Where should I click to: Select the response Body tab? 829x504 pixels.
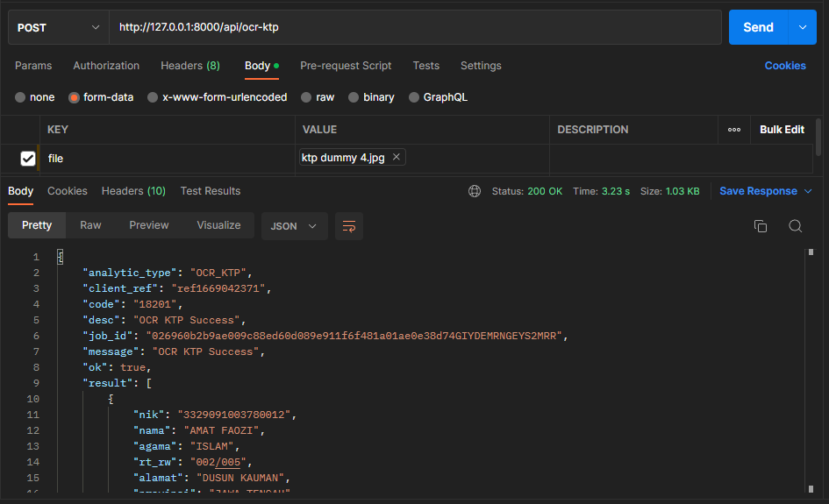coord(21,191)
